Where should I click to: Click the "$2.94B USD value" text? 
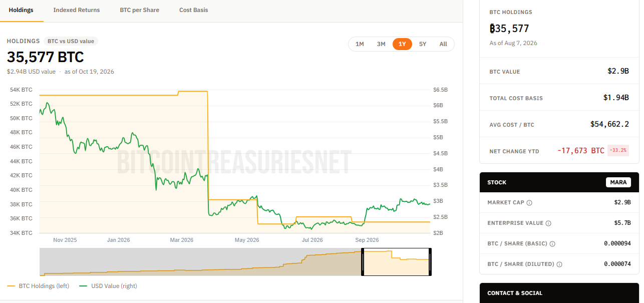pos(31,72)
